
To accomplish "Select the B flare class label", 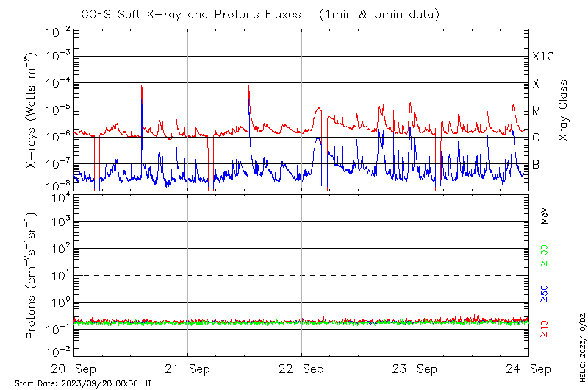I will tap(536, 164).
